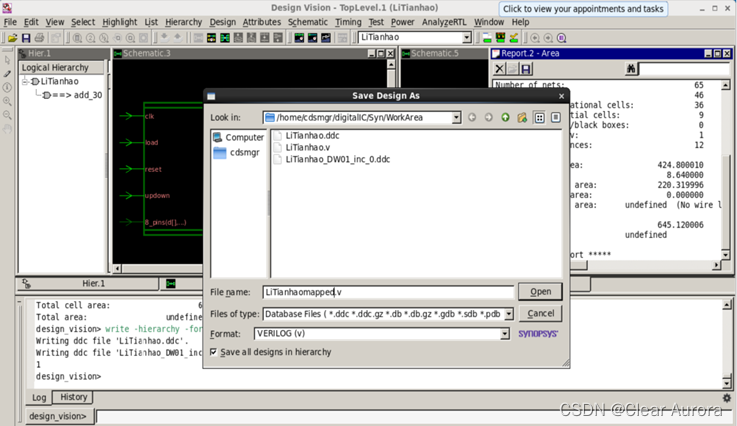Screen dimensions: 737x426
Task: Switch Save dialog to detail view
Action: click(x=556, y=118)
